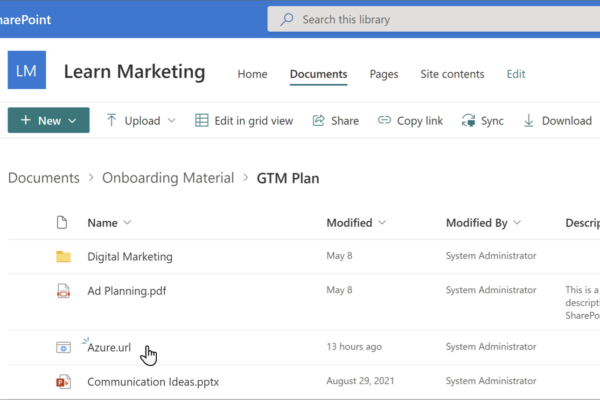The image size is (600, 400).
Task: Click System Administrator in Azure.url row
Action: click(x=491, y=346)
